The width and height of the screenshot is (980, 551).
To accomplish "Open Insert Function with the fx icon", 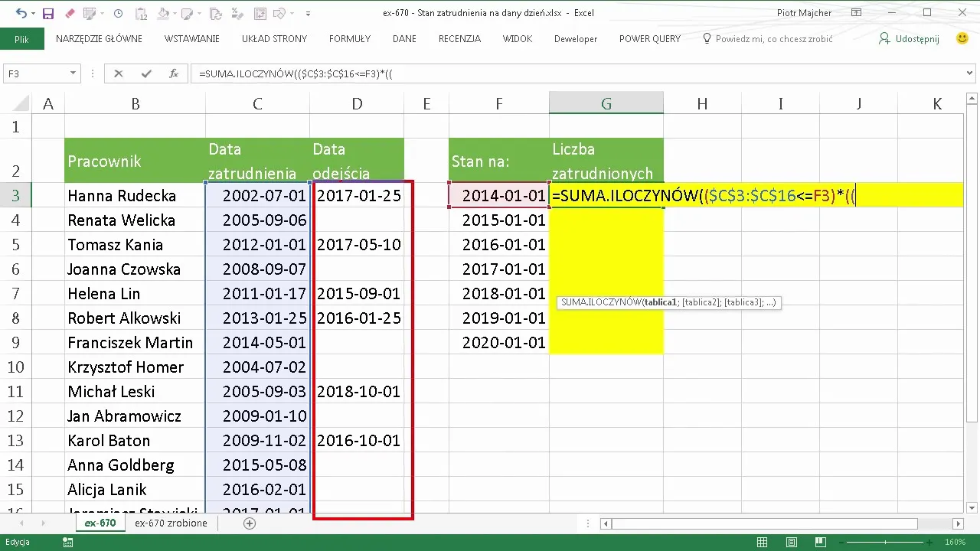I will click(x=174, y=73).
